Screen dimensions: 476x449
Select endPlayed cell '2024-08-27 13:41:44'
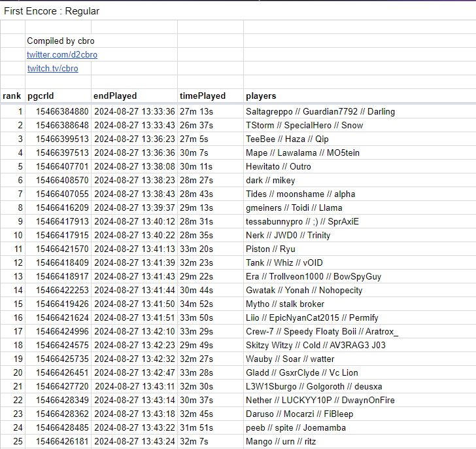tap(135, 290)
